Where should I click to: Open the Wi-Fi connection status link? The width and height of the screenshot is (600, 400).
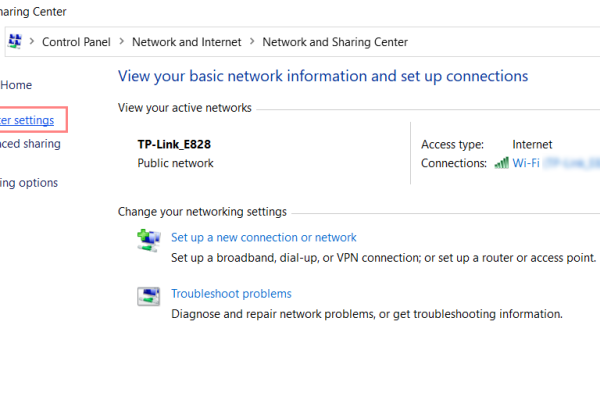pos(526,163)
